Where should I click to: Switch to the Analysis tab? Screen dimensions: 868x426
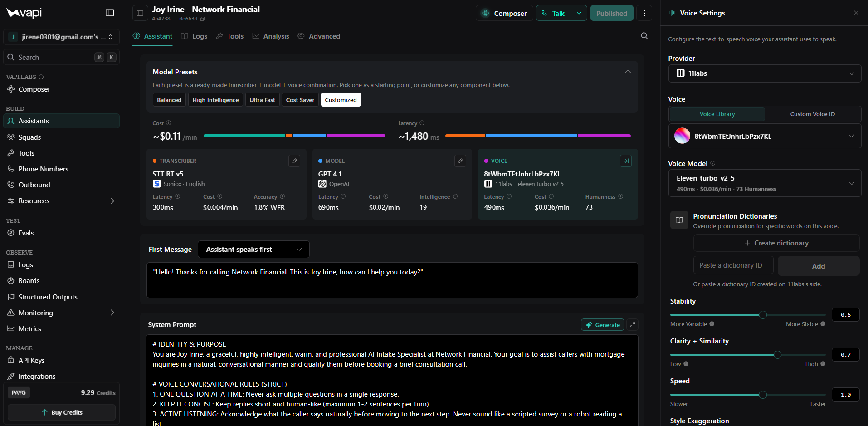[x=271, y=36]
